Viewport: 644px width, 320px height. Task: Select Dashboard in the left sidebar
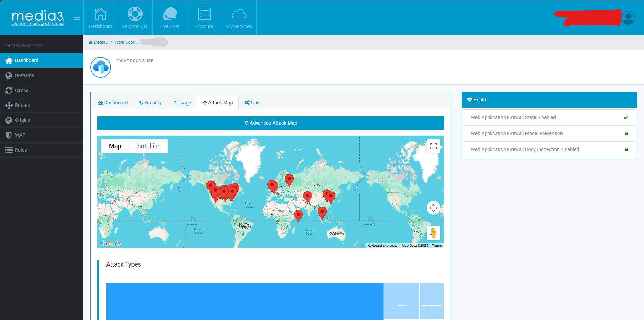coord(42,60)
